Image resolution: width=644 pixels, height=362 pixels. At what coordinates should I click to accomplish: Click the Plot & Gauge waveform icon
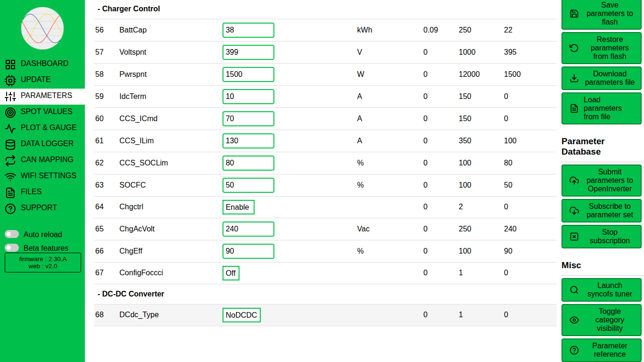tap(10, 128)
